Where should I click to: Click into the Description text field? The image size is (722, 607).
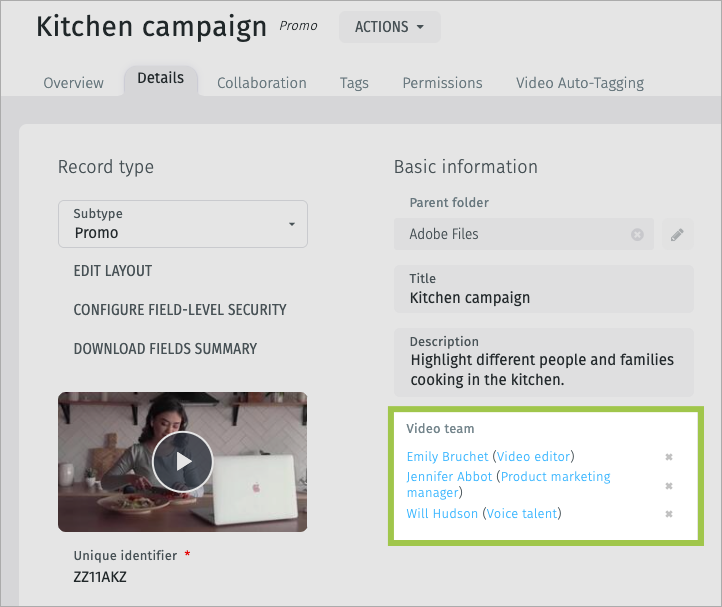[544, 362]
